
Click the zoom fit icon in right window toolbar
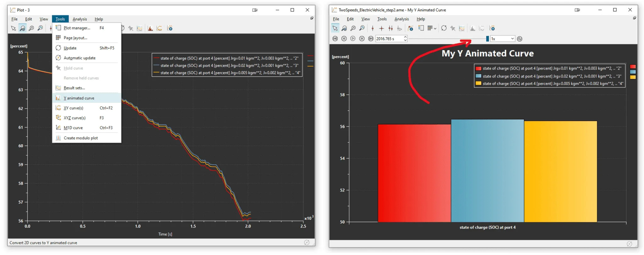(x=353, y=28)
